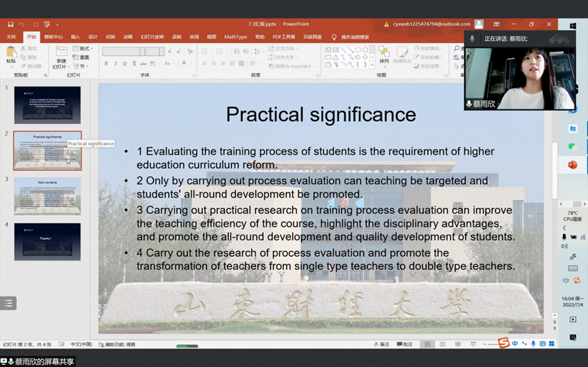The height and width of the screenshot is (367, 588).
Task: Click the Quick Styles icon
Action: 401,53
